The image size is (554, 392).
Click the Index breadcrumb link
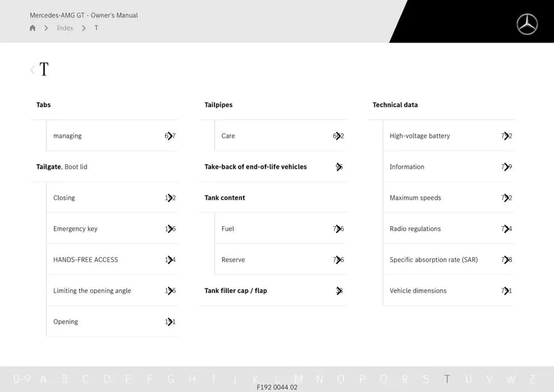pyautogui.click(x=64, y=28)
